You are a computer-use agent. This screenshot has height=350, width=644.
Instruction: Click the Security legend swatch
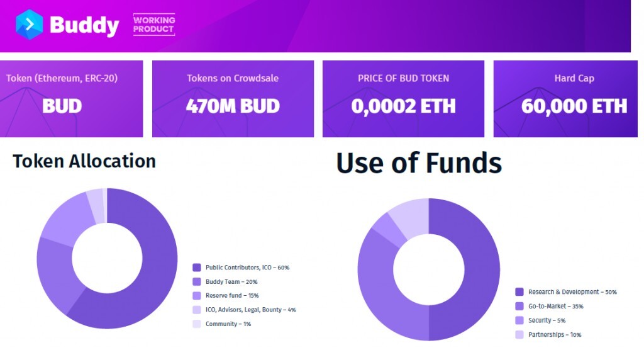pos(519,320)
